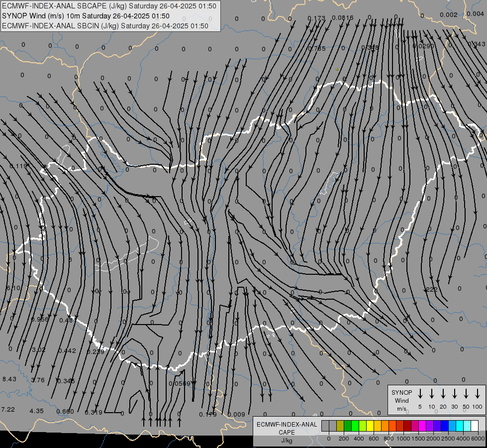Click the cyan CAPE legend swatch
The height and width of the screenshot is (448, 487).
[460, 426]
